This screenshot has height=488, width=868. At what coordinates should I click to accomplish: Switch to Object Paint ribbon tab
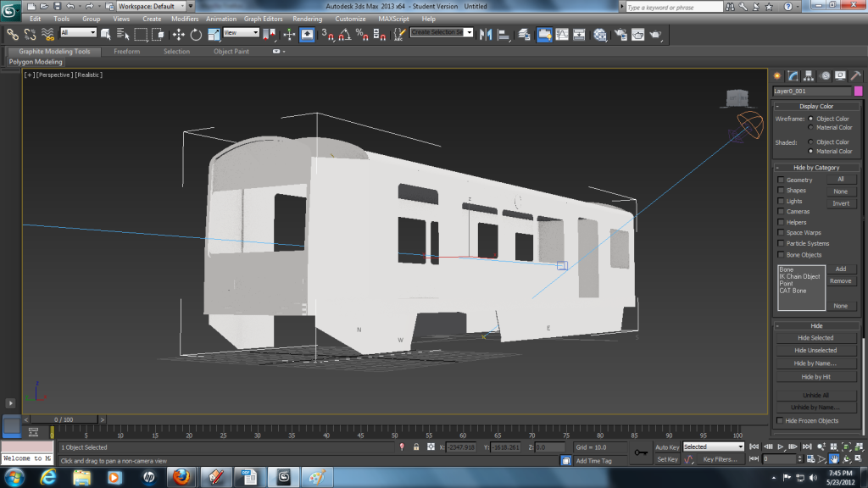coord(231,52)
